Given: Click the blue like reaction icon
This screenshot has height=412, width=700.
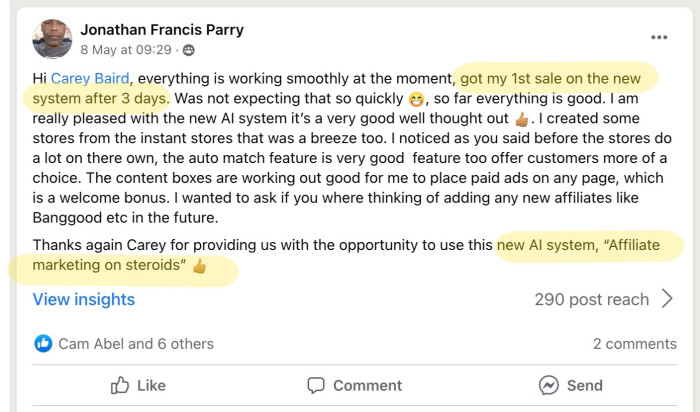Looking at the screenshot, I should click(43, 343).
